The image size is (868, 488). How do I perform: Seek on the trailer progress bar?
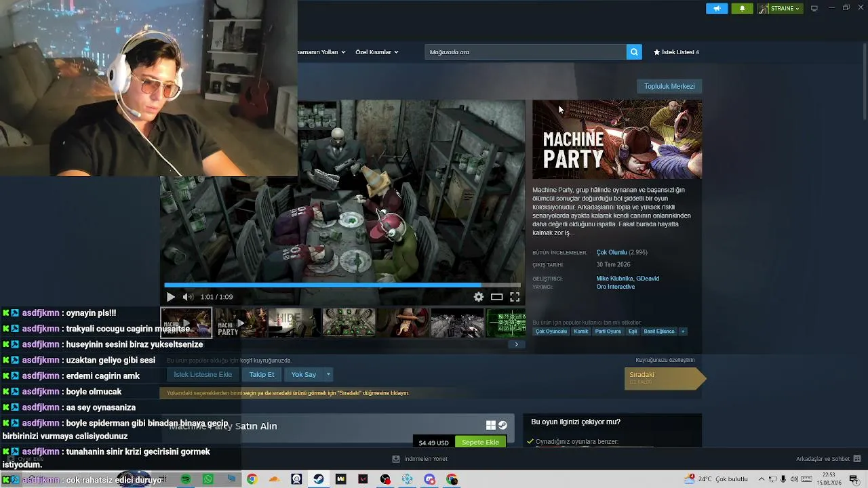(x=342, y=285)
